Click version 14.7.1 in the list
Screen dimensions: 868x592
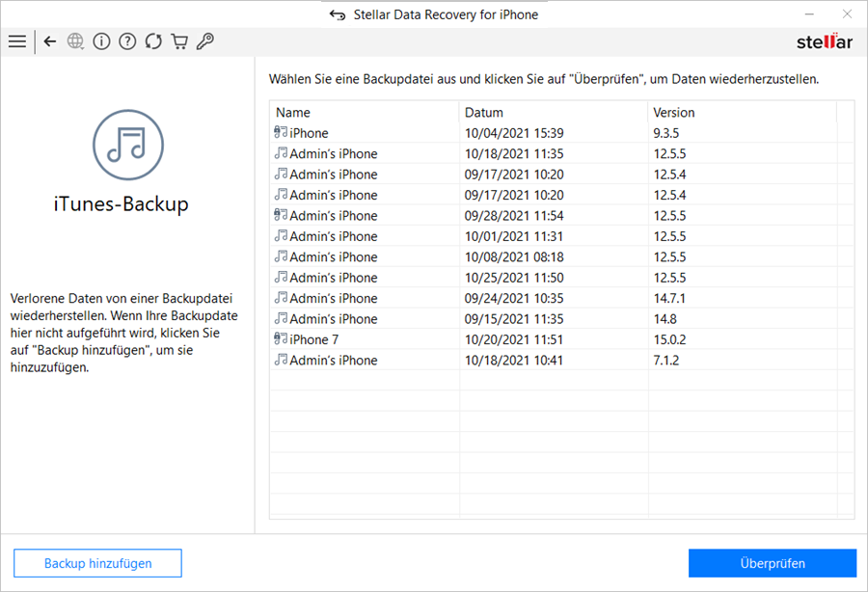[x=669, y=298]
